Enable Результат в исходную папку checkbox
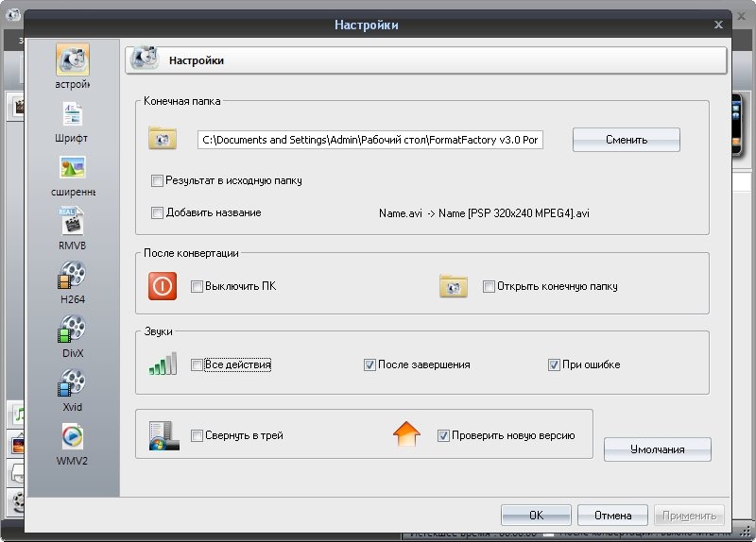Image resolution: width=756 pixels, height=542 pixels. tap(158, 179)
